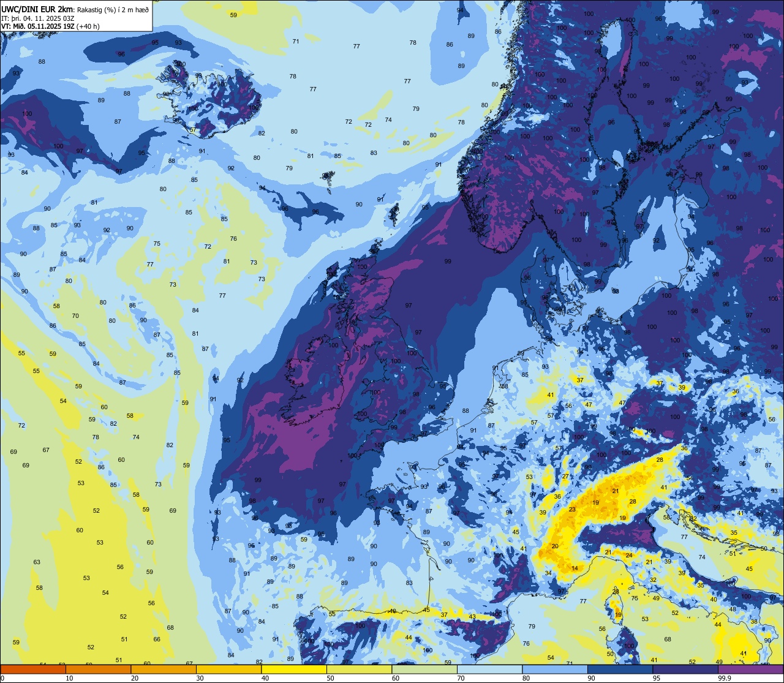Select the 20–30 amber legend segment
Image resolution: width=784 pixels, height=683 pixels.
(164, 670)
